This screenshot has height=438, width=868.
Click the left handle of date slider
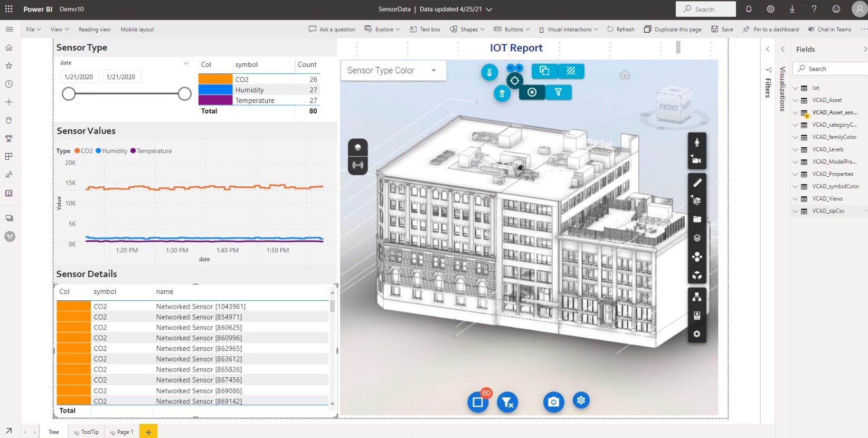point(69,94)
